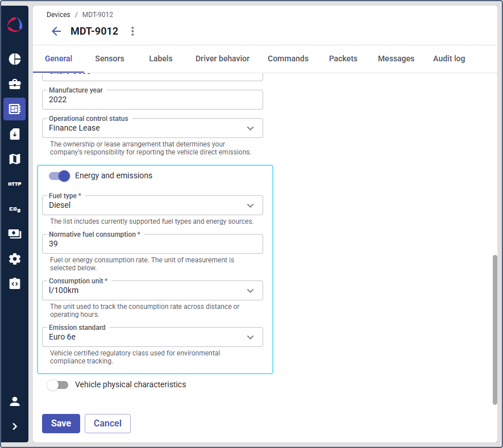
Task: Go to the Driver behavior tab
Action: point(222,58)
